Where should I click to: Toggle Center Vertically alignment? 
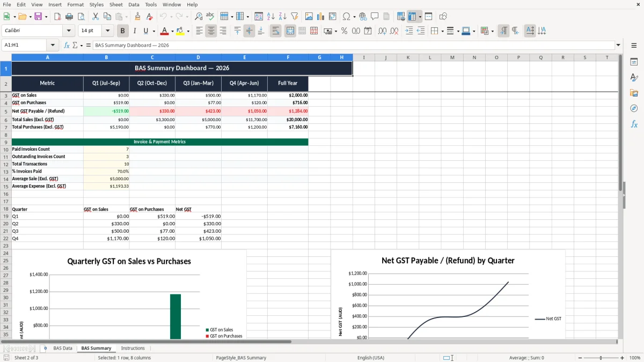point(249,31)
